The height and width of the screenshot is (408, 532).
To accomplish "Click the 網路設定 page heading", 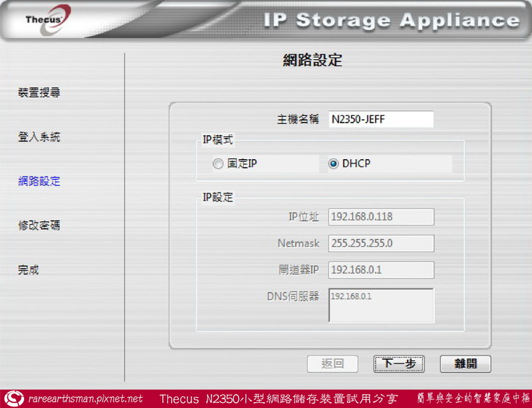I will click(313, 61).
